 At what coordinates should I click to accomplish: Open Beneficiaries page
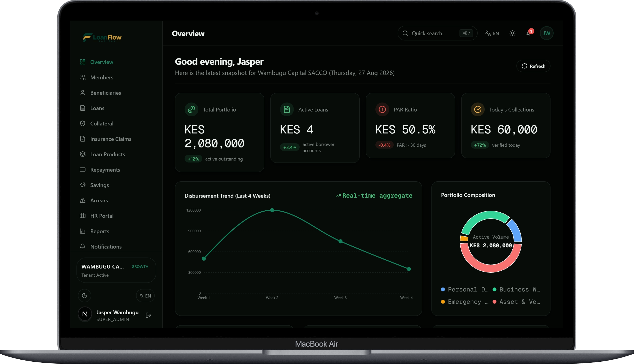coord(100,93)
